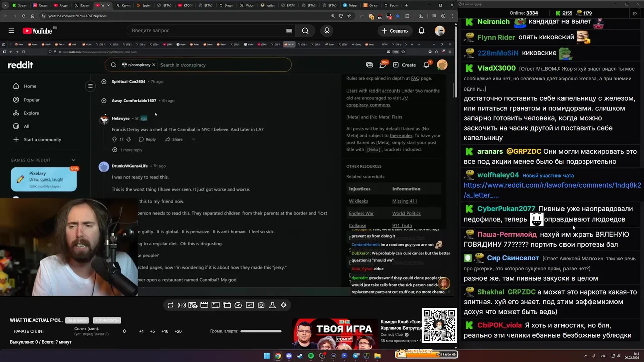Image resolution: width=644 pixels, height=362 pixels.
Task: Open the these rules link
Action: 400,135
